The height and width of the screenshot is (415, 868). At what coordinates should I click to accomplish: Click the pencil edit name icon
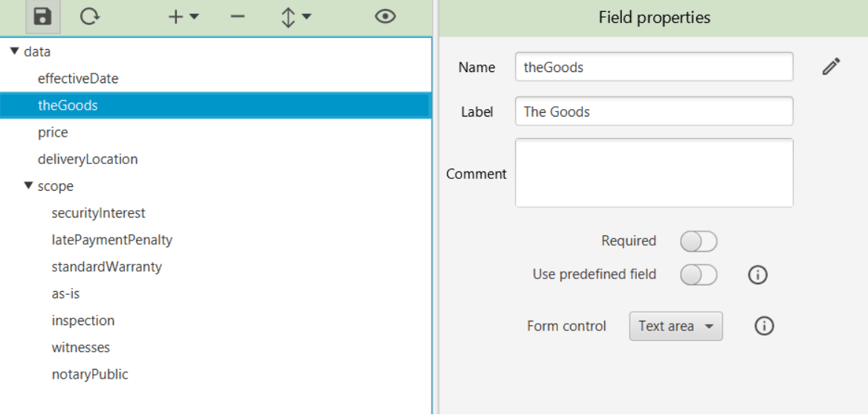tap(831, 67)
